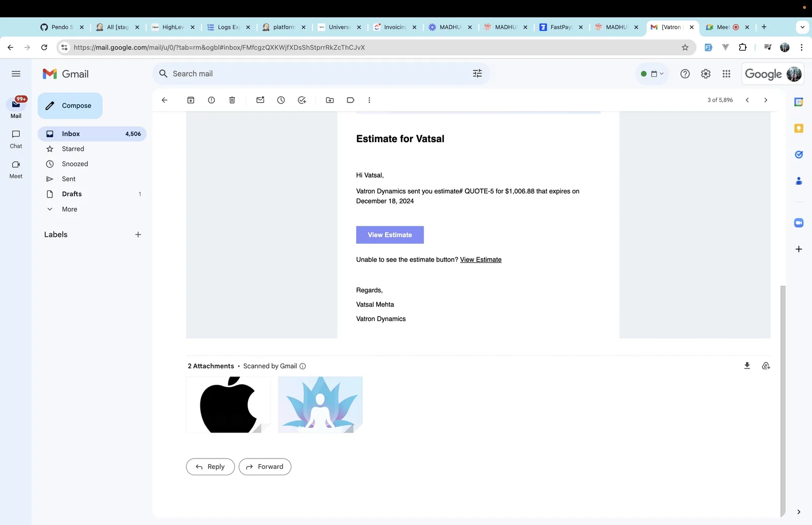Open Mail section in left rail

click(x=16, y=109)
